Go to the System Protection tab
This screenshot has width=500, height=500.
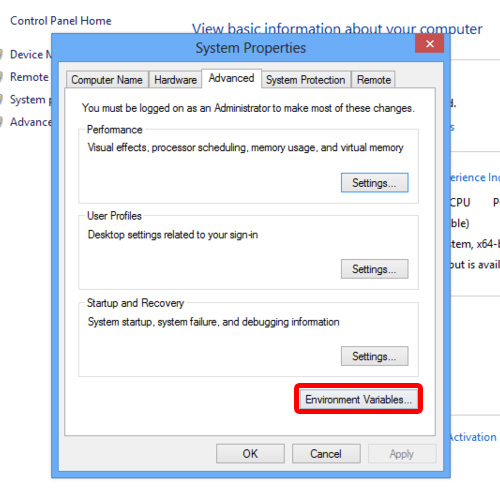tap(306, 80)
